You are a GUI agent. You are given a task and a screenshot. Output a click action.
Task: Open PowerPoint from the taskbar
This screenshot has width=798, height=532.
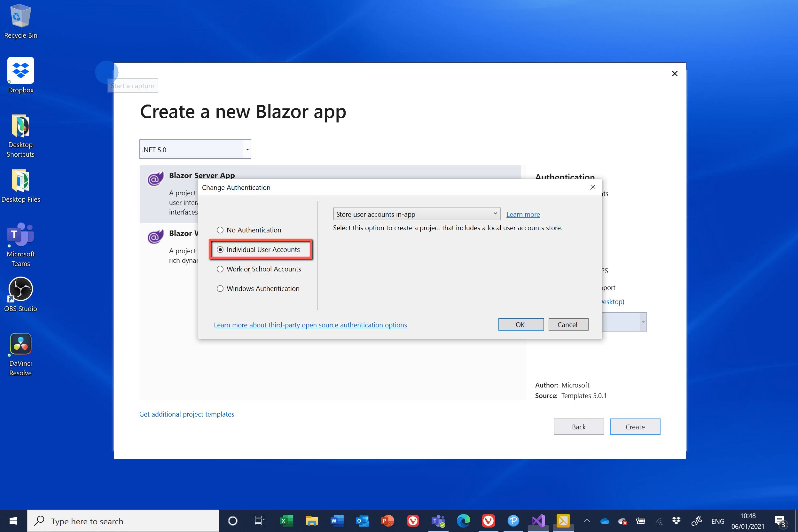[x=387, y=521]
